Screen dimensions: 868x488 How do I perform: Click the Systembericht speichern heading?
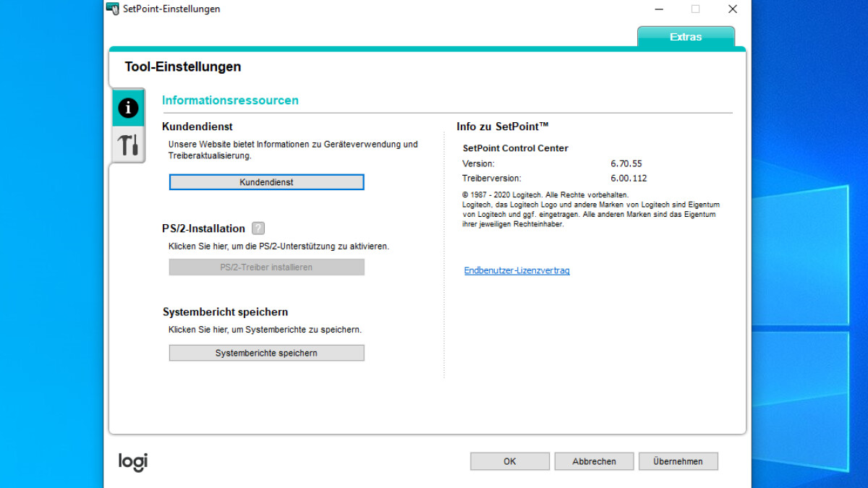[x=225, y=312]
